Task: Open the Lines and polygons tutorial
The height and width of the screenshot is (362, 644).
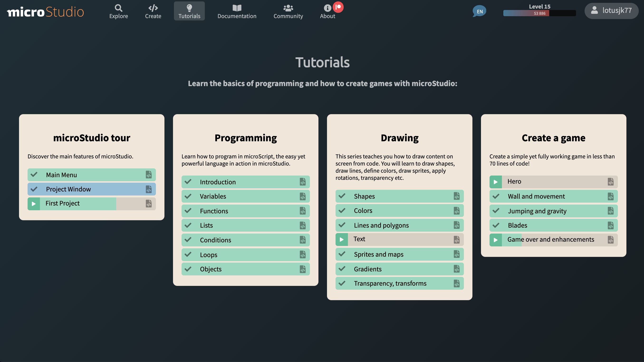Action: (399, 225)
